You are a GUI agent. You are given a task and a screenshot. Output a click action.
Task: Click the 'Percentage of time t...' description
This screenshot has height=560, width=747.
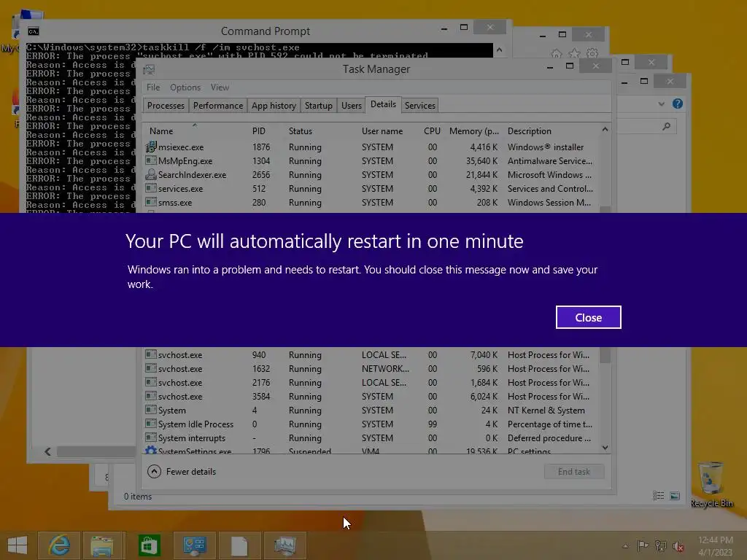(550, 424)
